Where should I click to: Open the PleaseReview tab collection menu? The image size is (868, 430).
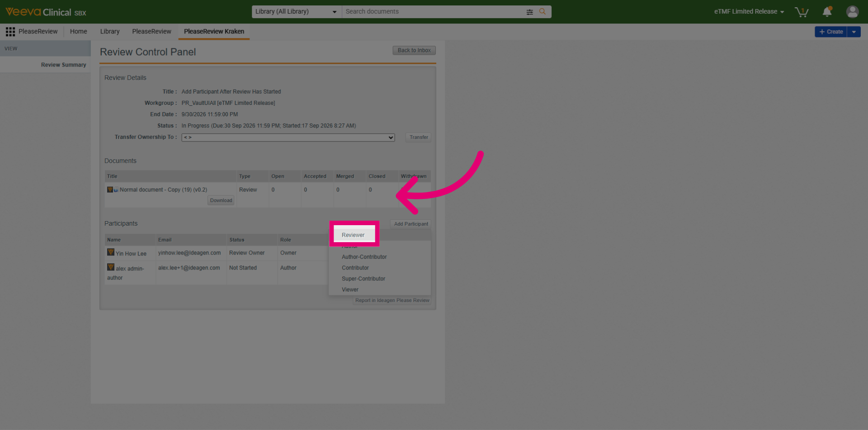pyautogui.click(x=32, y=32)
